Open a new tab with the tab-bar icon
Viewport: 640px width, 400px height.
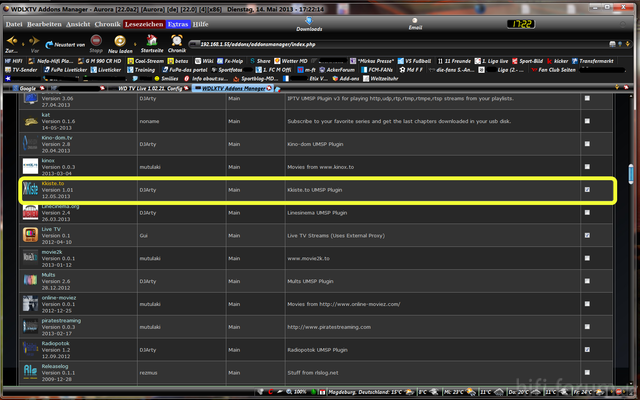(x=278, y=89)
